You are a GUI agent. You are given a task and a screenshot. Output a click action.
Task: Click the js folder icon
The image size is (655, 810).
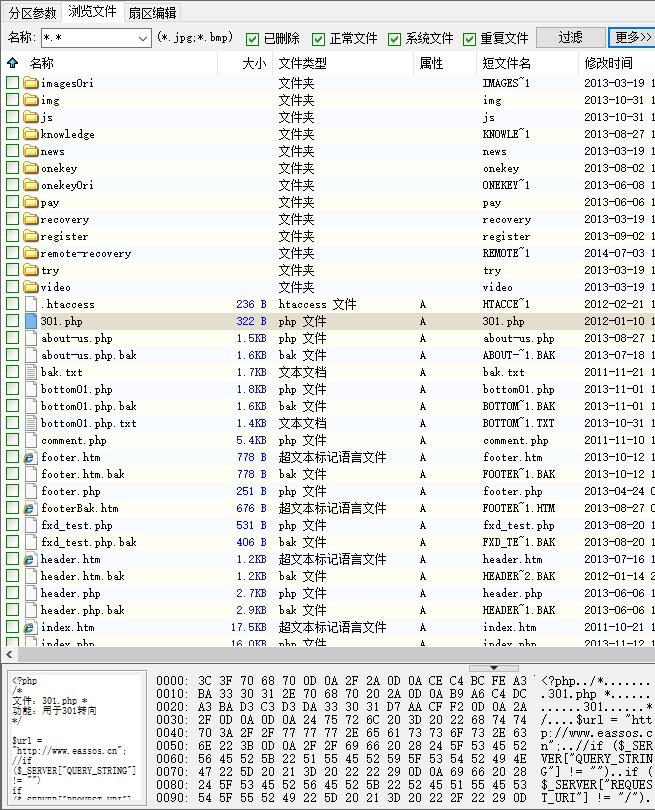point(31,117)
